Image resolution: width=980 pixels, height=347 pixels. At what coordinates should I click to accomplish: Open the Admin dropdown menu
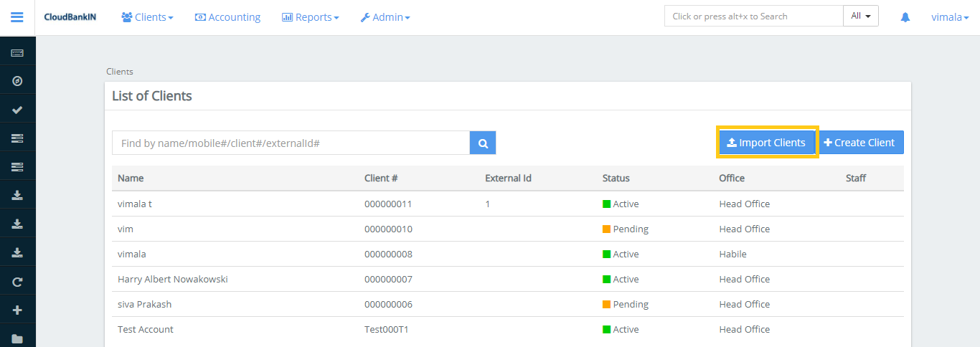click(385, 17)
